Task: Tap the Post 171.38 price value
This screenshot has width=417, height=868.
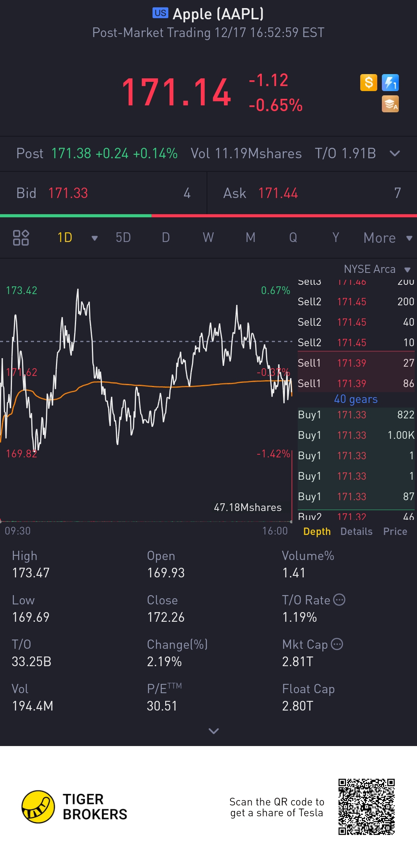Action: [x=71, y=154]
